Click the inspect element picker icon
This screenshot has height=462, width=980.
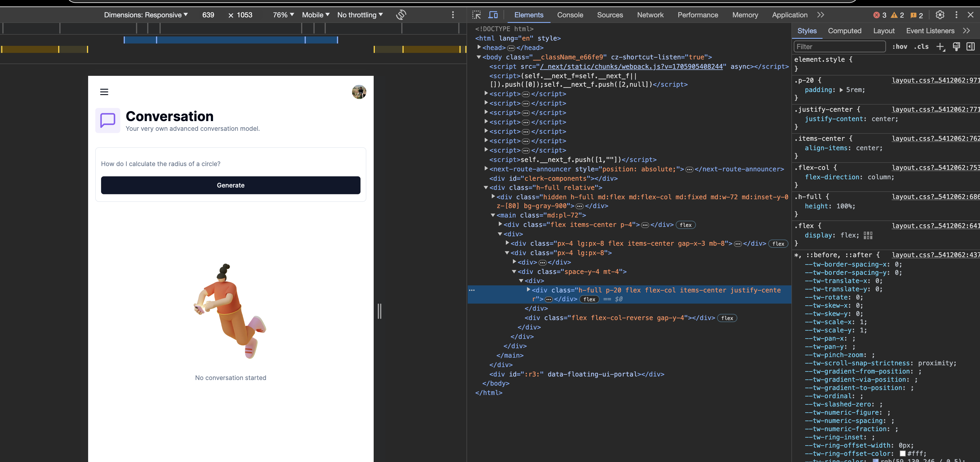[476, 15]
